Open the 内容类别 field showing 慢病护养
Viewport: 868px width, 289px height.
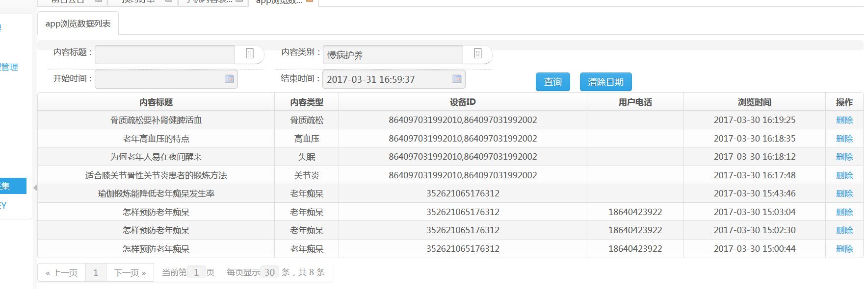coord(393,55)
